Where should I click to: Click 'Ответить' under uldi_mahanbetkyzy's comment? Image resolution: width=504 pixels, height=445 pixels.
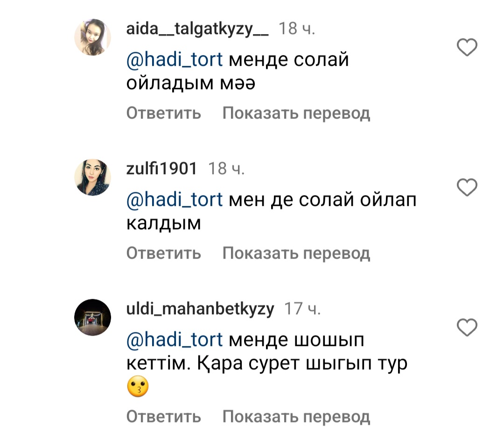point(164,417)
